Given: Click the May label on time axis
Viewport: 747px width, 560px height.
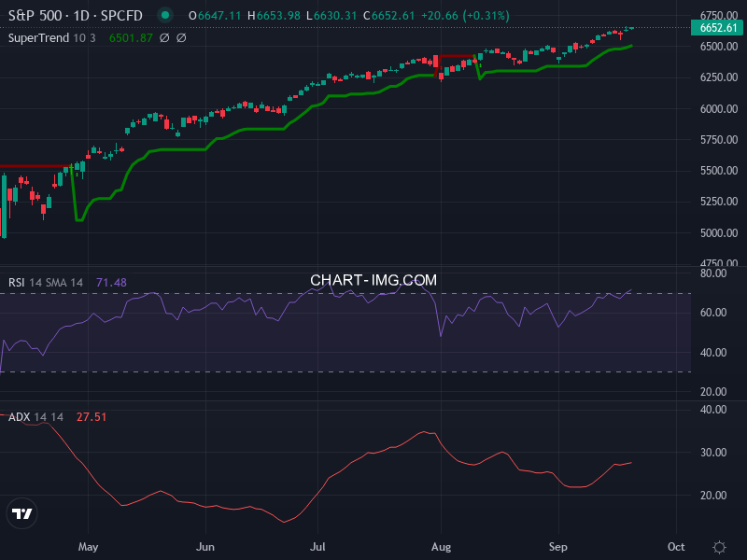Looking at the screenshot, I should coord(88,546).
